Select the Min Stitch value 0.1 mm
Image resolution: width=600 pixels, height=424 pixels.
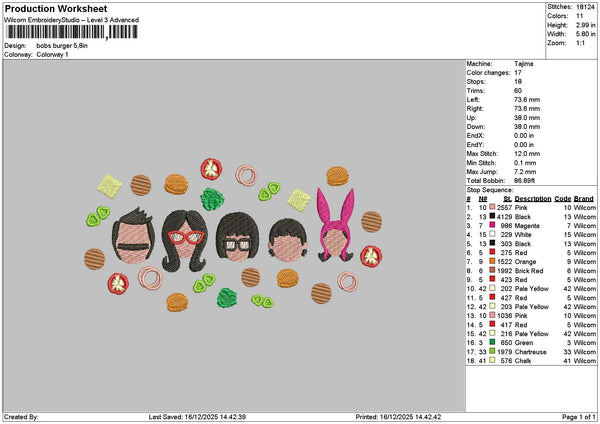(x=525, y=163)
